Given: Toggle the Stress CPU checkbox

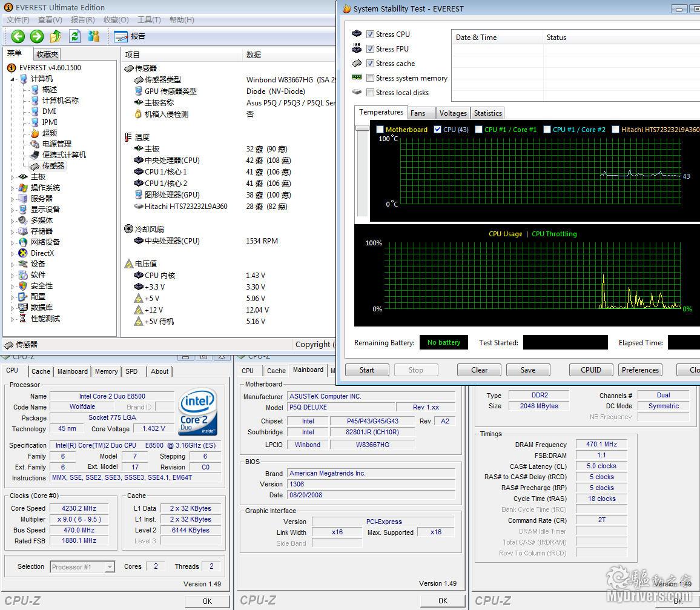Looking at the screenshot, I should pos(370,35).
